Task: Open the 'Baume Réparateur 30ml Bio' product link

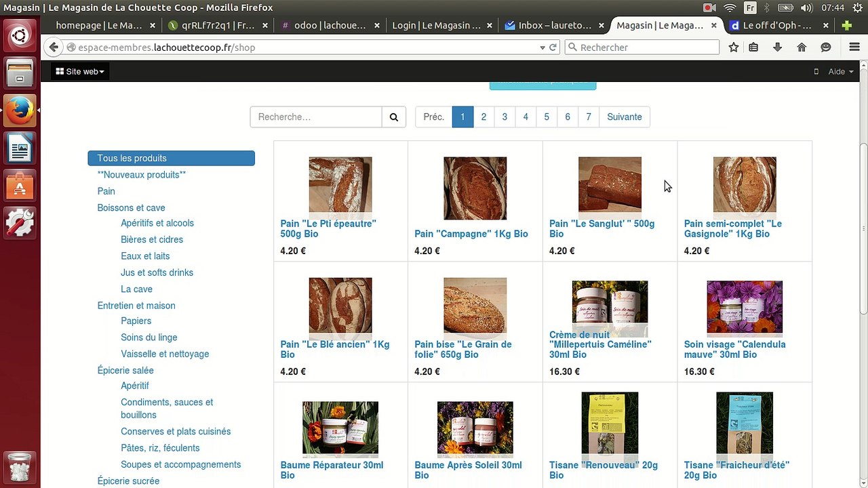Action: pyautogui.click(x=332, y=470)
